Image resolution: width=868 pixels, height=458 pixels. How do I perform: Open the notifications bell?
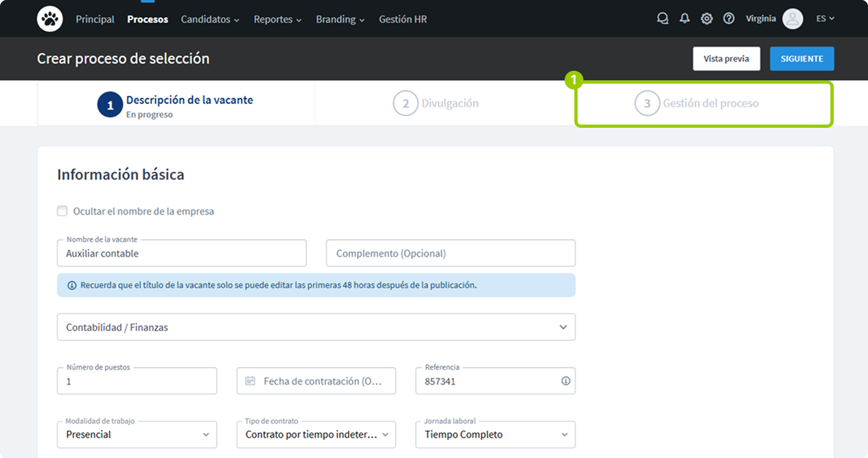click(685, 19)
